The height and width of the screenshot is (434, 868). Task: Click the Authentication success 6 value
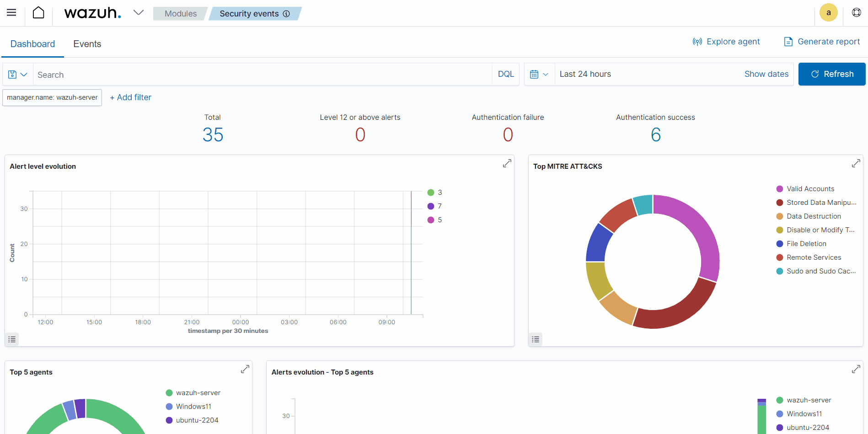point(656,135)
